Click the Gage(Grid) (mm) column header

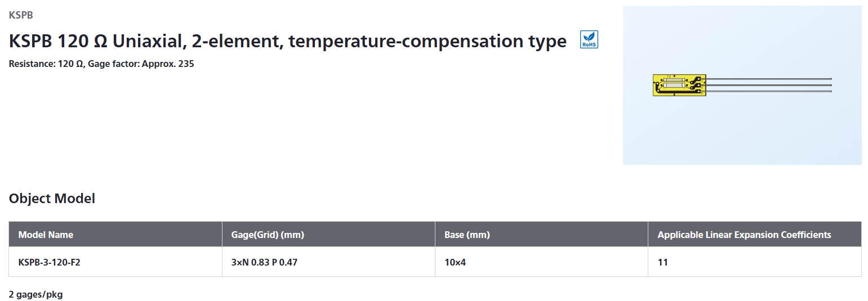point(328,235)
